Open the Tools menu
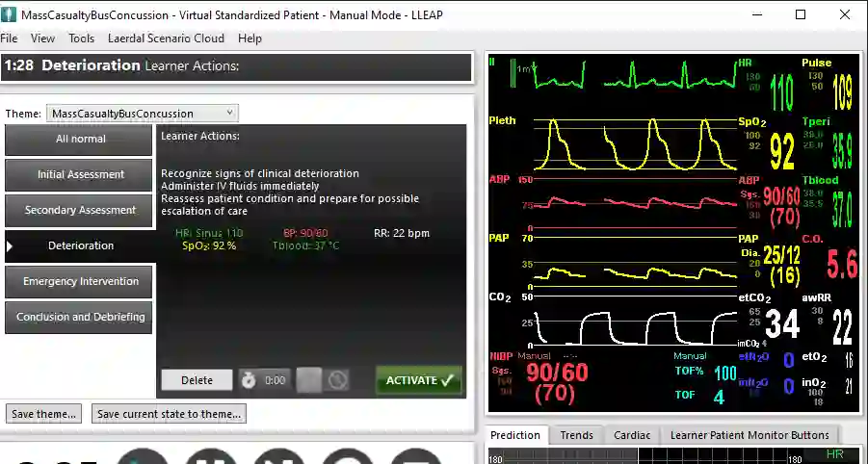This screenshot has height=464, width=868. (81, 39)
